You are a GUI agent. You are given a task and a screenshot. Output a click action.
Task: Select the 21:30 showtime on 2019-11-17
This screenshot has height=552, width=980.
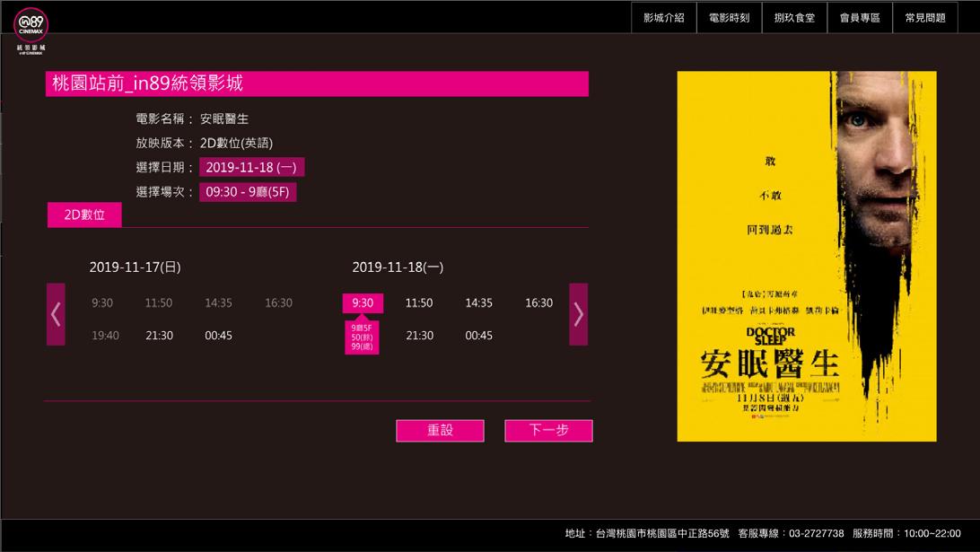160,336
